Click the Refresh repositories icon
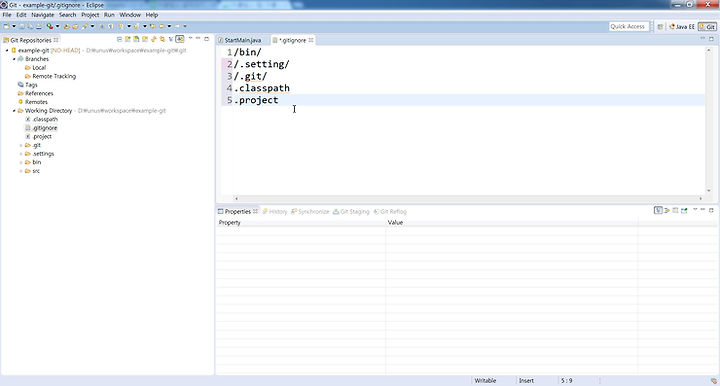Screen dimensions: 720x386 pos(154,39)
